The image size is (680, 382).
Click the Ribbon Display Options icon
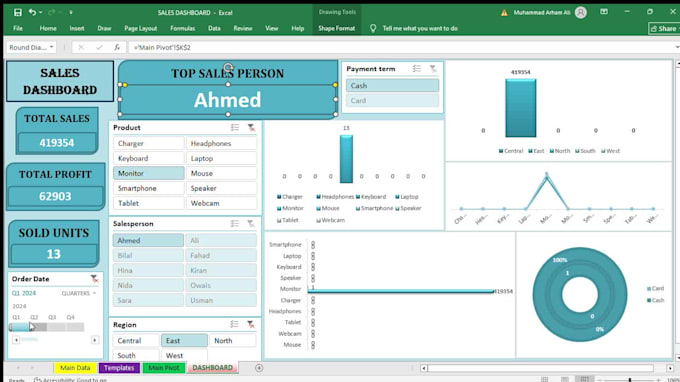[x=604, y=12]
